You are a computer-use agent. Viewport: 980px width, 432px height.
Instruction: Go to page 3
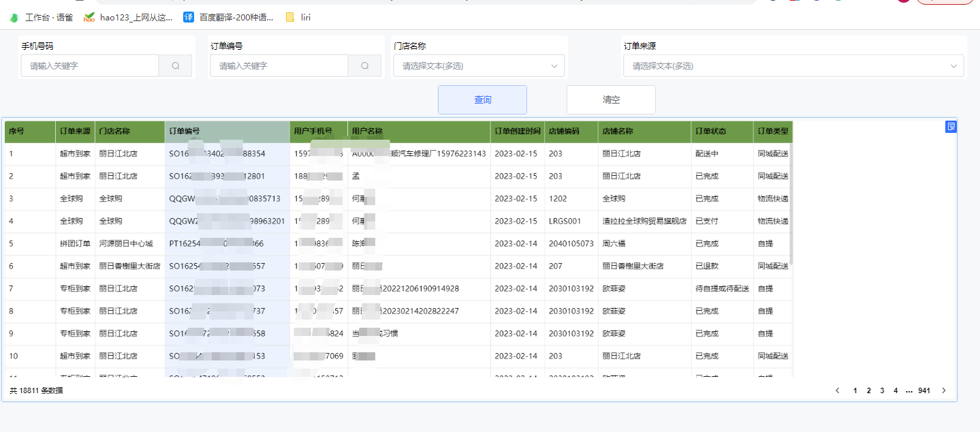click(882, 390)
